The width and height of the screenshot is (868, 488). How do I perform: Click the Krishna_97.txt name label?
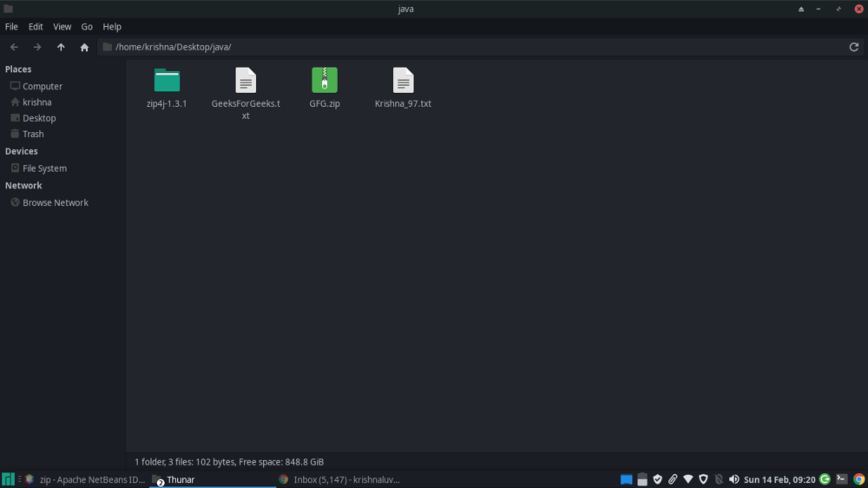tap(403, 103)
